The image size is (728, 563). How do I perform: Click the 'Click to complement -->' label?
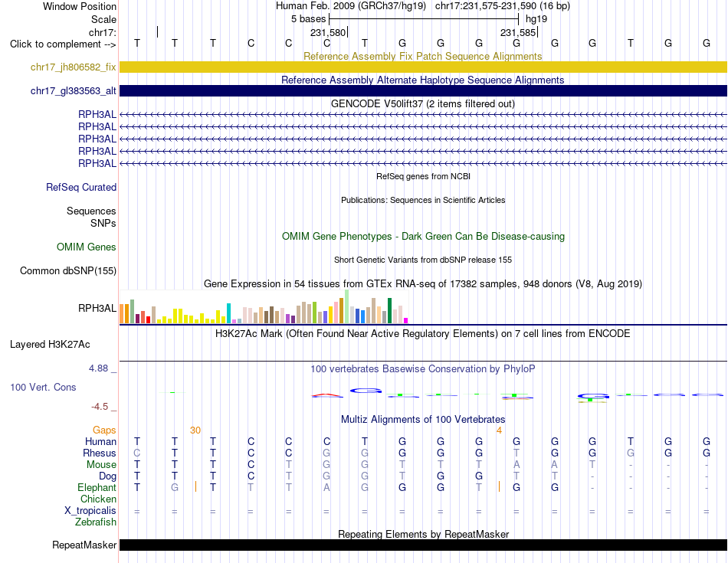coord(63,44)
